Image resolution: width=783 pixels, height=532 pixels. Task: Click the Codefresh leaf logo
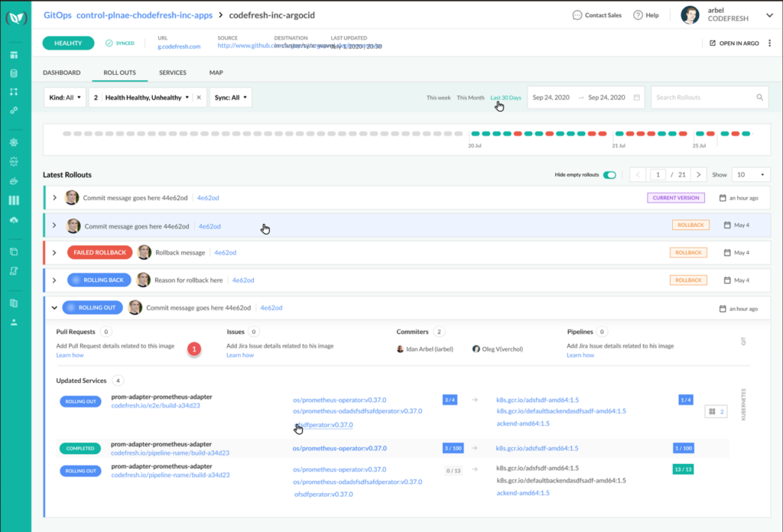16,18
